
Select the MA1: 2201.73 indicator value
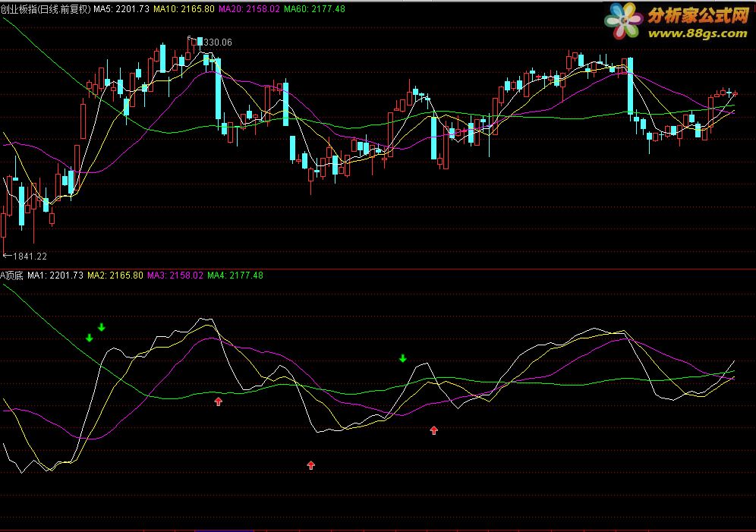point(55,275)
